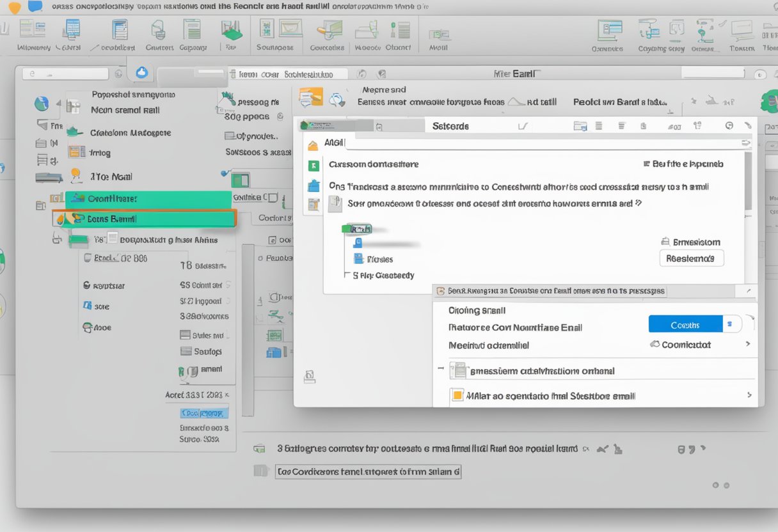Select the green highlighted Ocanti Ihearer item
Screen dimensions: 778x532
(148, 199)
